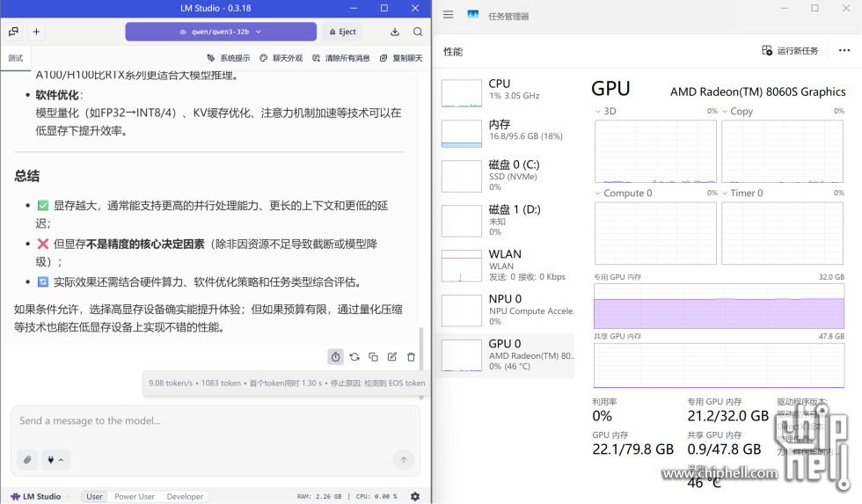This screenshot has width=862, height=504.
Task: Click the 共享 GPU 内存 usage graph
Action: pos(720,366)
